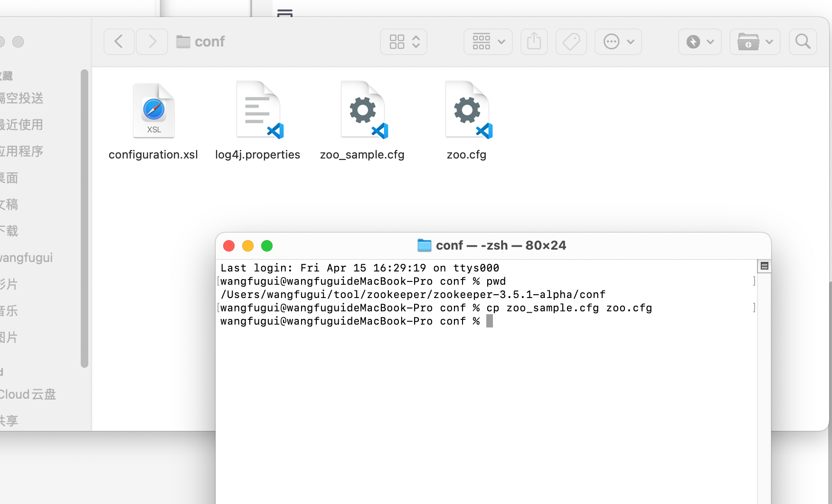Open Downloads (下载) in the Finder sidebar
Viewport: 832px width, 504px height.
coord(9,231)
